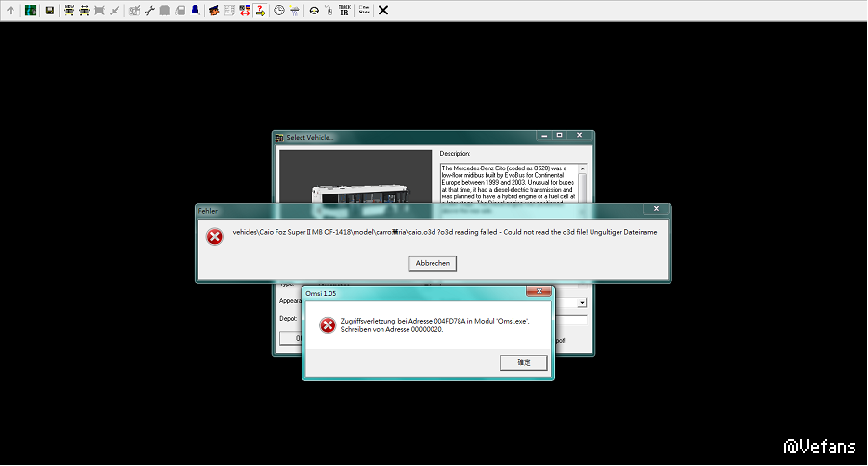
Task: Close the Fehler error dialog
Action: click(x=656, y=209)
